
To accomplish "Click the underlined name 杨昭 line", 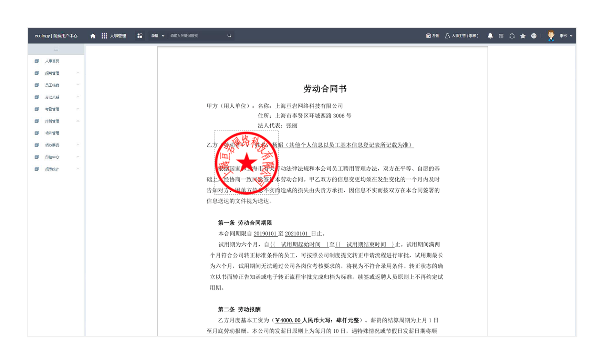I will (343, 145).
